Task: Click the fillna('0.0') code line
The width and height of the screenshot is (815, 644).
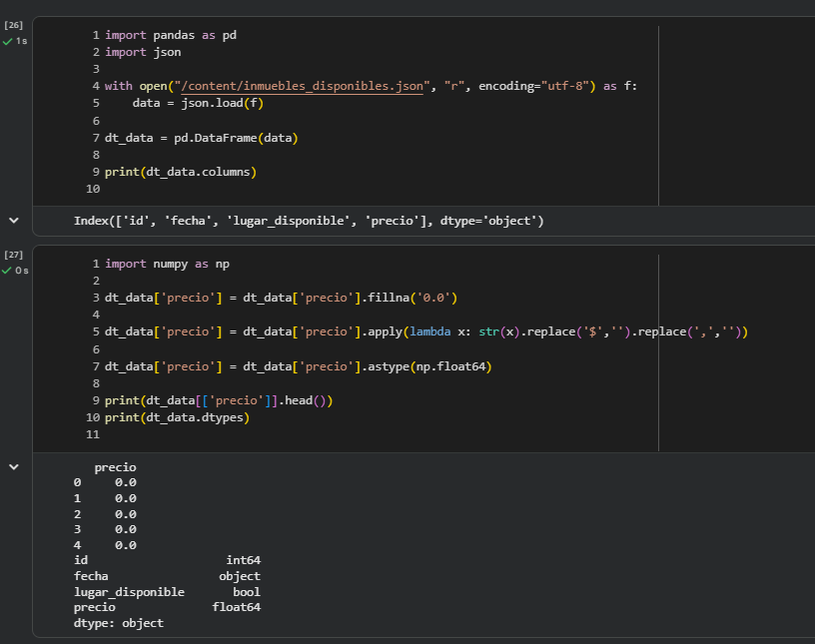Action: pos(281,298)
